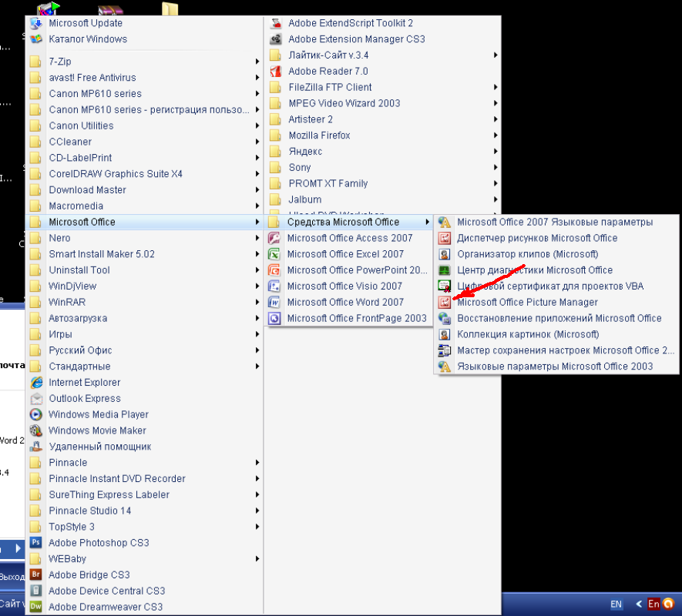Click the Microsoft Office Visio 2007 icon

pyautogui.click(x=274, y=286)
